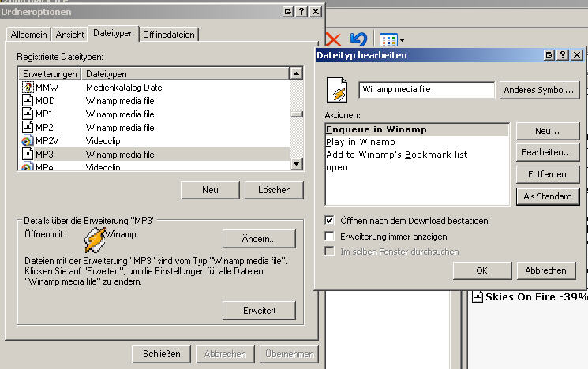588x369 pixels.
Task: Sort by the Dateitypen column header
Action: click(x=185, y=74)
